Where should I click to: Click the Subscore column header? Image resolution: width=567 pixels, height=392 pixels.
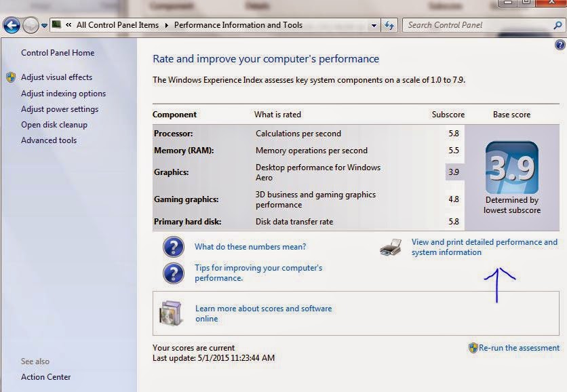click(x=448, y=115)
